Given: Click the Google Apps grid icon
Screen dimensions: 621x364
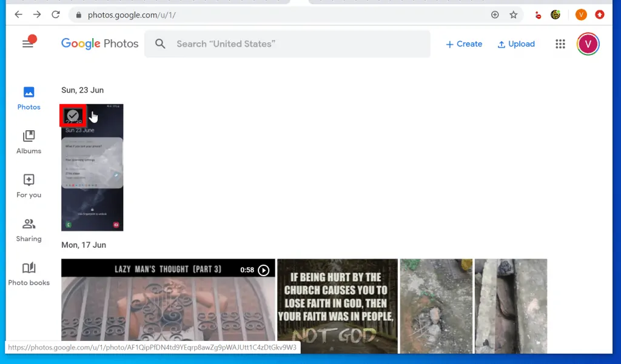Looking at the screenshot, I should coord(560,44).
